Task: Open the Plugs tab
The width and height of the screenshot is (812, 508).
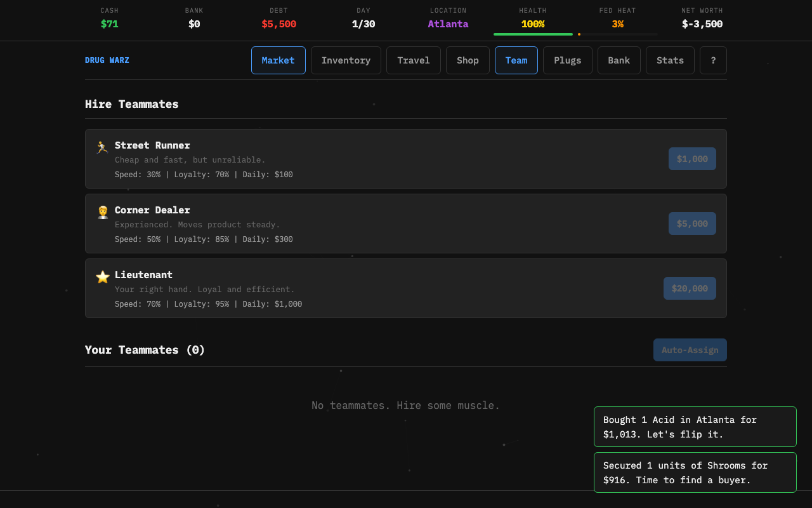Action: click(567, 60)
